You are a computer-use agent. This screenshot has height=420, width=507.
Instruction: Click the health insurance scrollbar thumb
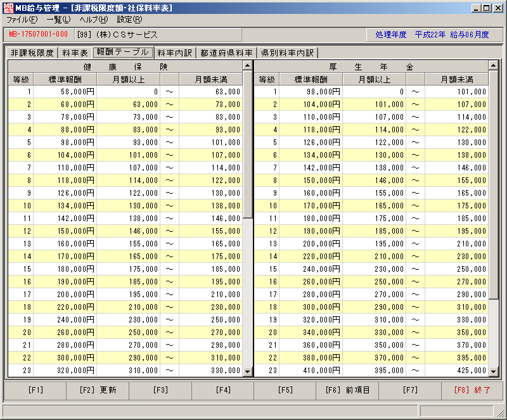pos(248,144)
